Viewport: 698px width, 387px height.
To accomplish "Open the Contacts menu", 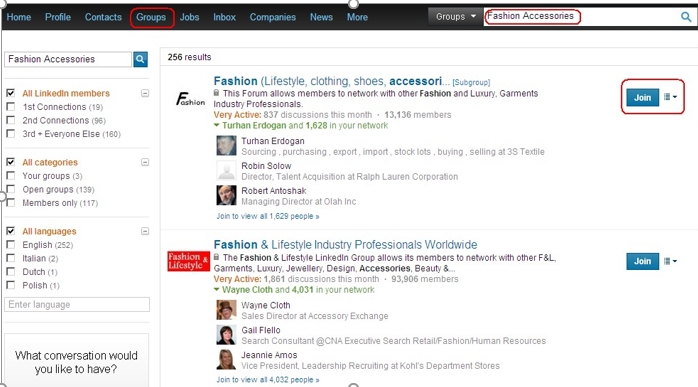I will 103,17.
